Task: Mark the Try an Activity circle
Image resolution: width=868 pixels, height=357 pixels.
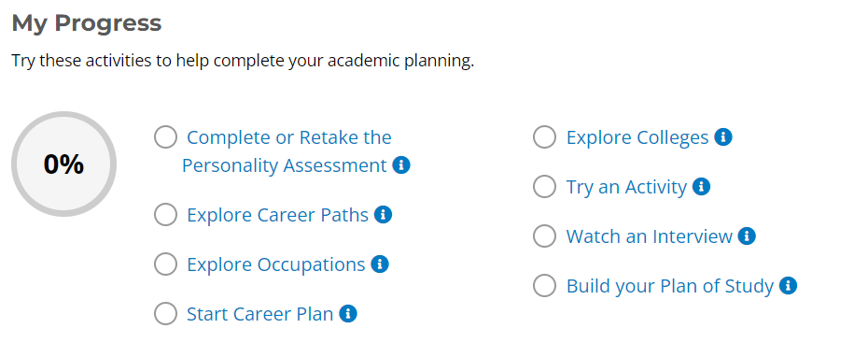Action: [x=545, y=187]
